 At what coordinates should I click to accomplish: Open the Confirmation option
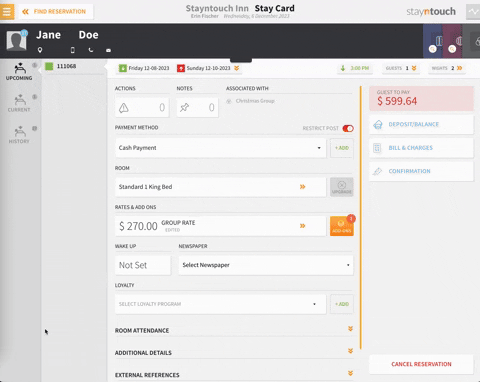(421, 171)
